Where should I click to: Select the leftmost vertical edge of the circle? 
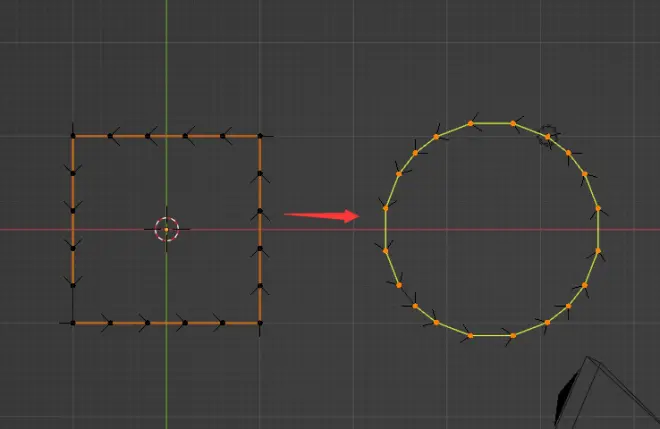385,229
